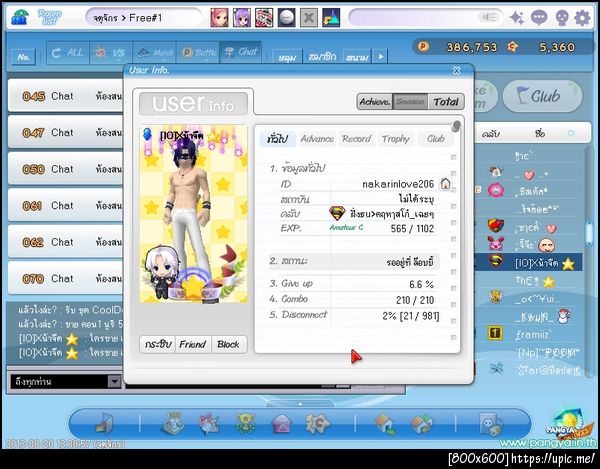Click the ID value nakarinlove206
The image size is (600, 469).
tap(398, 184)
